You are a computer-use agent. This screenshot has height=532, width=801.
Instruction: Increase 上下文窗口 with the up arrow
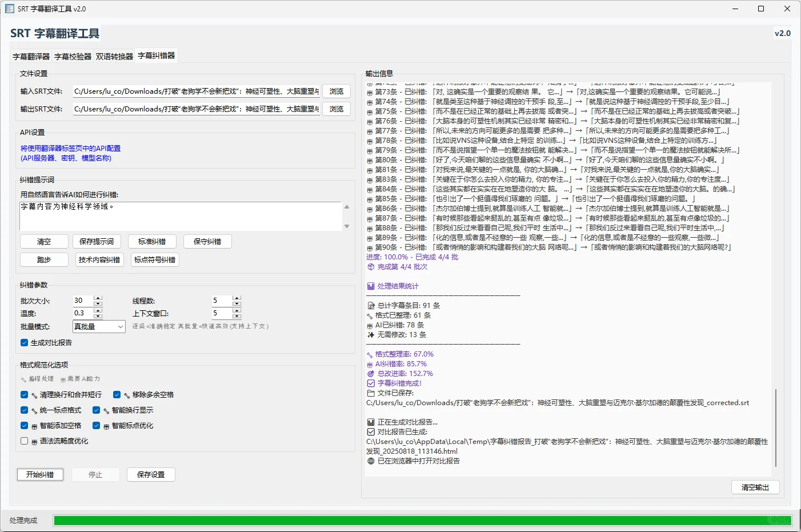click(237, 310)
